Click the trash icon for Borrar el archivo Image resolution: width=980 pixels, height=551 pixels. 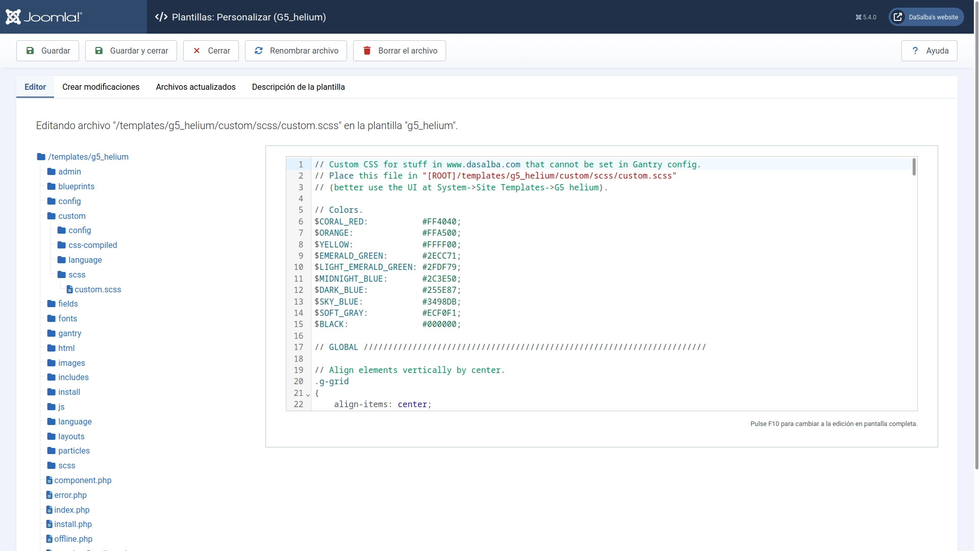point(366,51)
